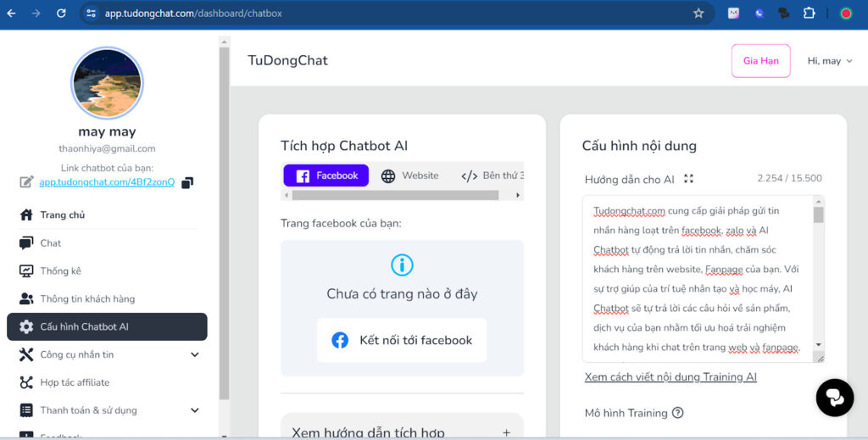Click the textarea scrollbar up arrow
Screen dimensions: 868x440
click(819, 201)
